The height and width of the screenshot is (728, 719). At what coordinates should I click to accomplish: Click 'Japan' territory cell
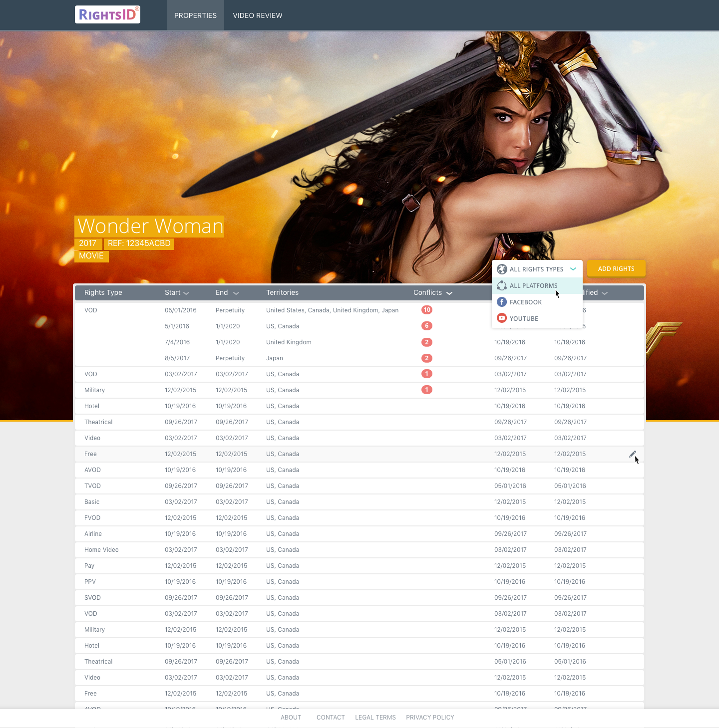[x=275, y=358]
